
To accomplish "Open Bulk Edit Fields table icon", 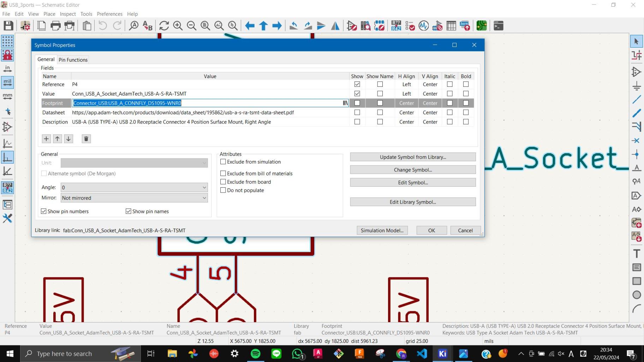I will click(451, 26).
